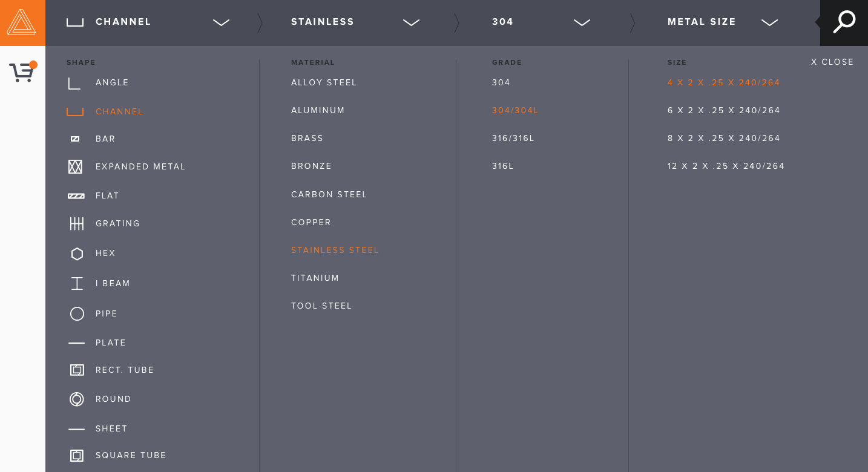The image size is (868, 472).
Task: Choose the Grating shape icon
Action: tap(76, 224)
